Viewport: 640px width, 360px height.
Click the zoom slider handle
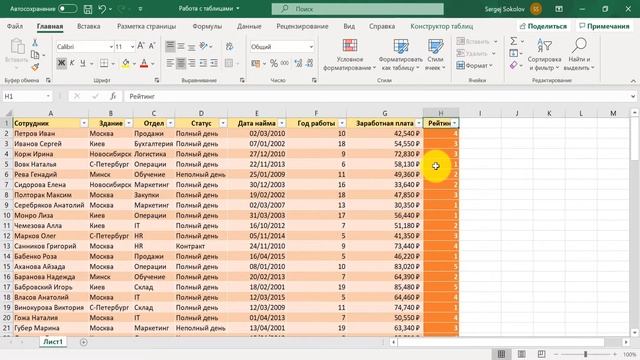(x=585, y=354)
